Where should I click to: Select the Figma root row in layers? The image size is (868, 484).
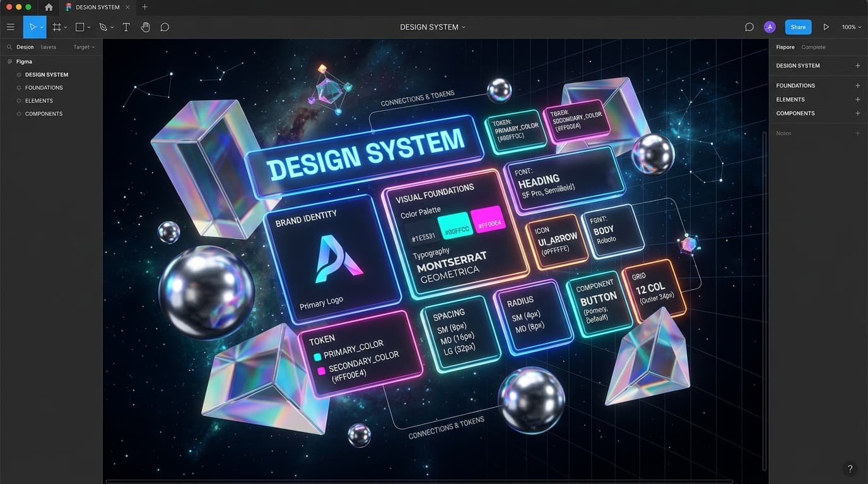51,62
